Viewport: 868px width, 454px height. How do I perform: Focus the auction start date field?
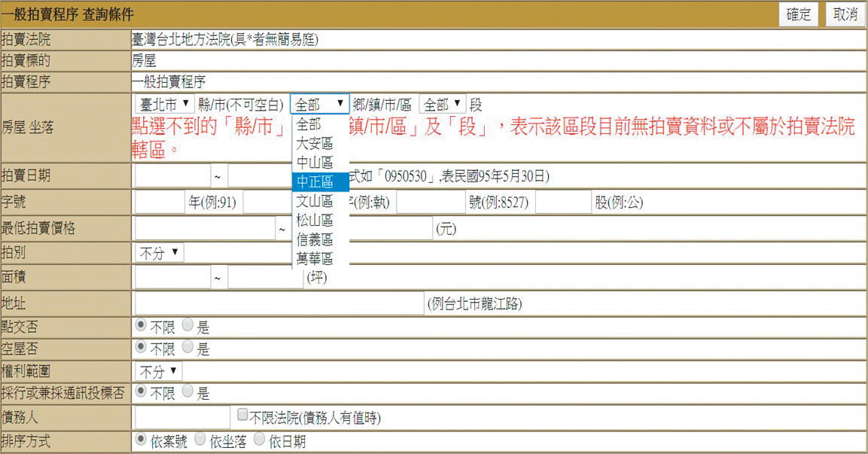tap(172, 176)
